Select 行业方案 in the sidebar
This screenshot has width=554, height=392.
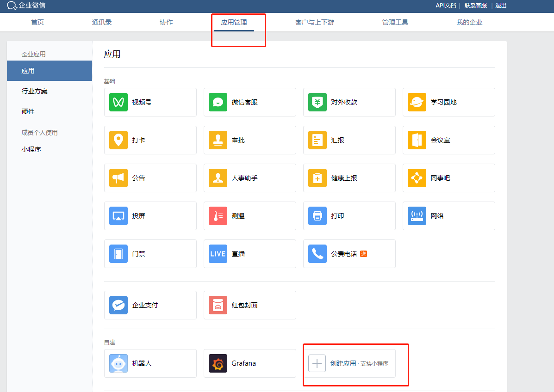[35, 91]
